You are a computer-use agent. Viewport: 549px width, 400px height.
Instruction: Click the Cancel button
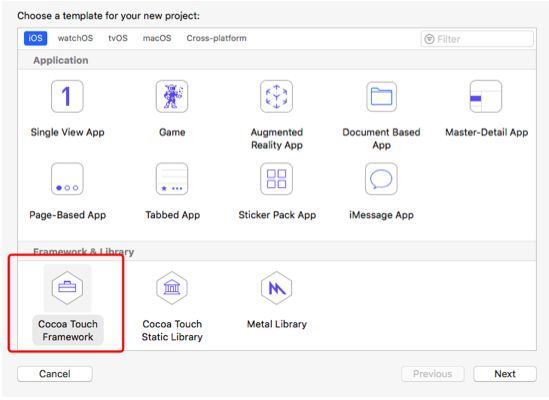pyautogui.click(x=55, y=374)
